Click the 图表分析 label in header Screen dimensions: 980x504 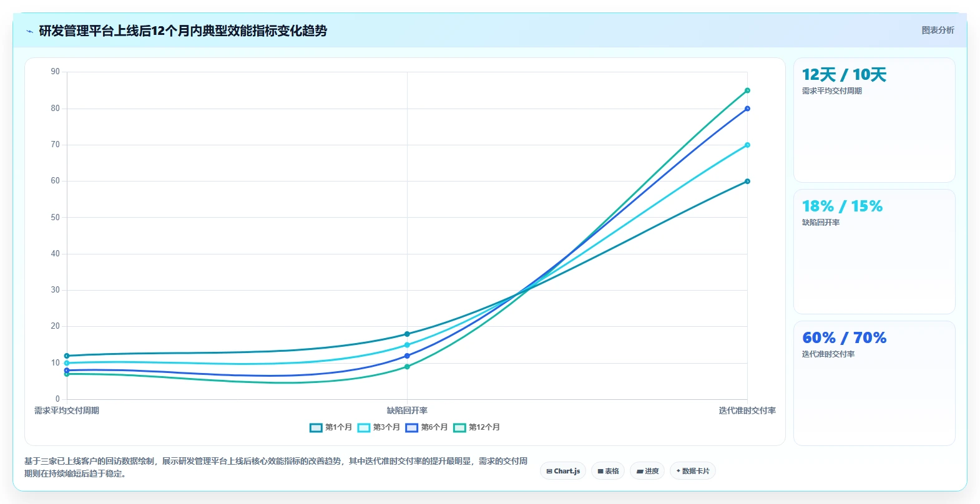[x=938, y=30]
